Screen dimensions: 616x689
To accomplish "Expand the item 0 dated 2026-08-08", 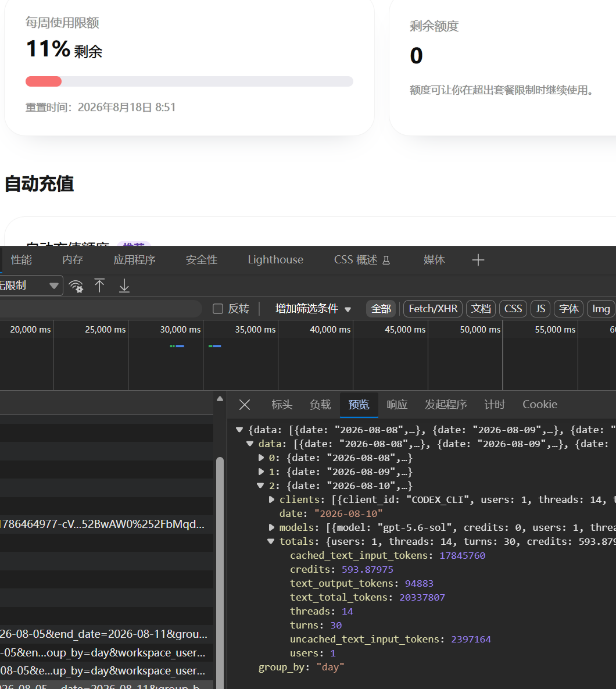I will (261, 458).
